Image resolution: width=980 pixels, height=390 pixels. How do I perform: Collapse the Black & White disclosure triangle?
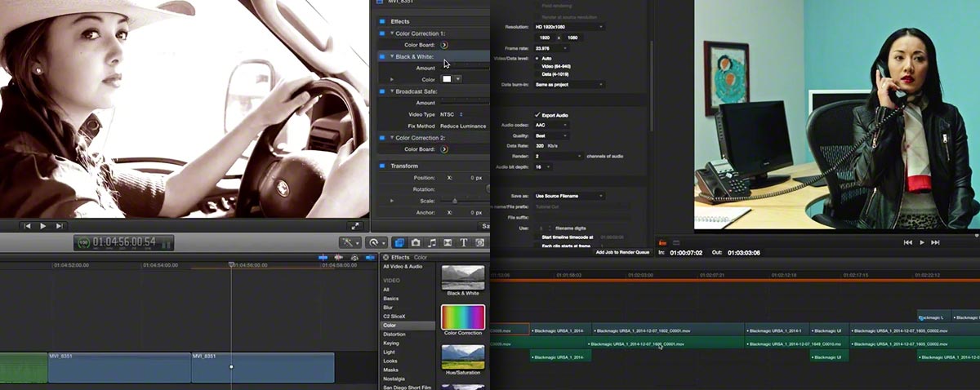[391, 57]
